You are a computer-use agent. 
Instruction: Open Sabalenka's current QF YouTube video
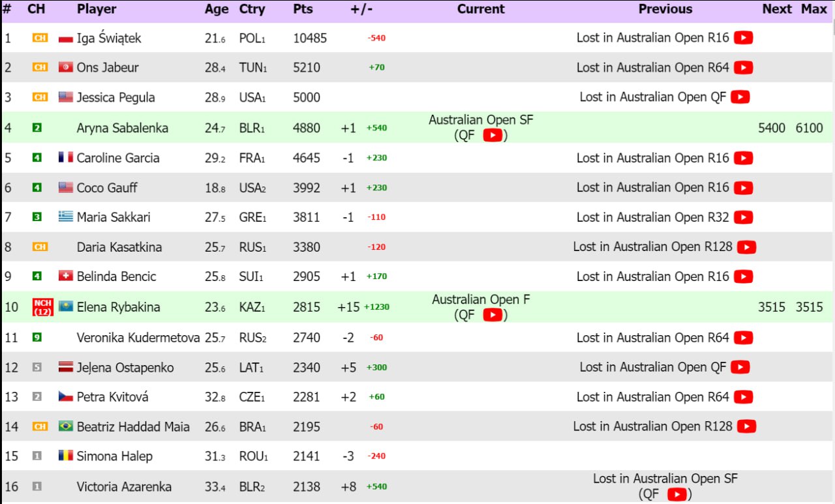pos(493,136)
